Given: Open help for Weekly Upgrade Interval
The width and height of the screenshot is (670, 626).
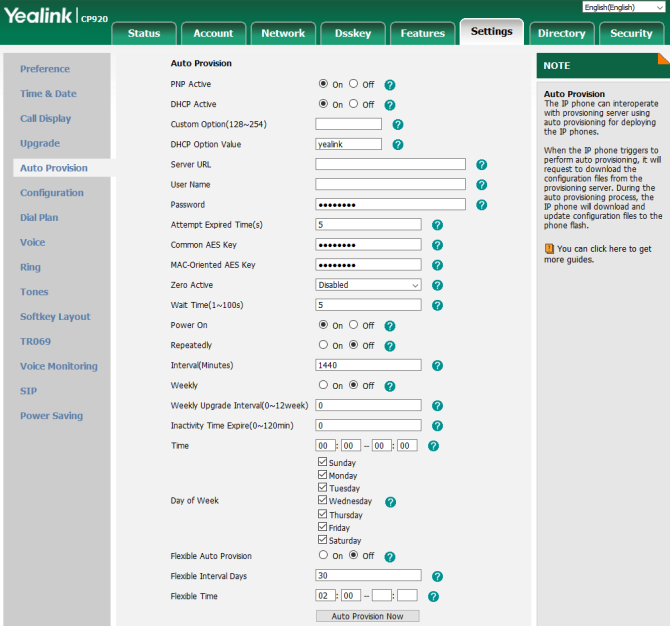Looking at the screenshot, I should [x=437, y=406].
